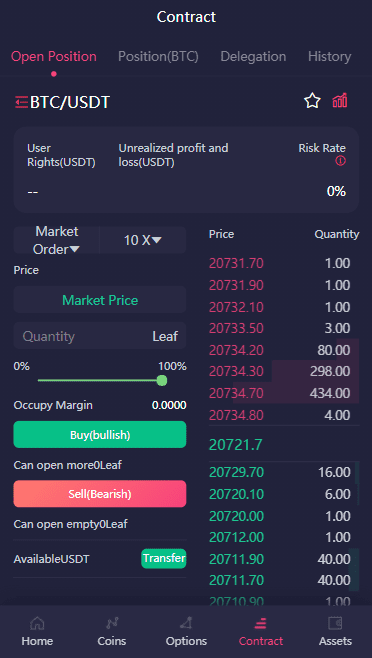The width and height of the screenshot is (372, 658).
Task: Open Coins in bottom navigation
Action: (x=112, y=631)
